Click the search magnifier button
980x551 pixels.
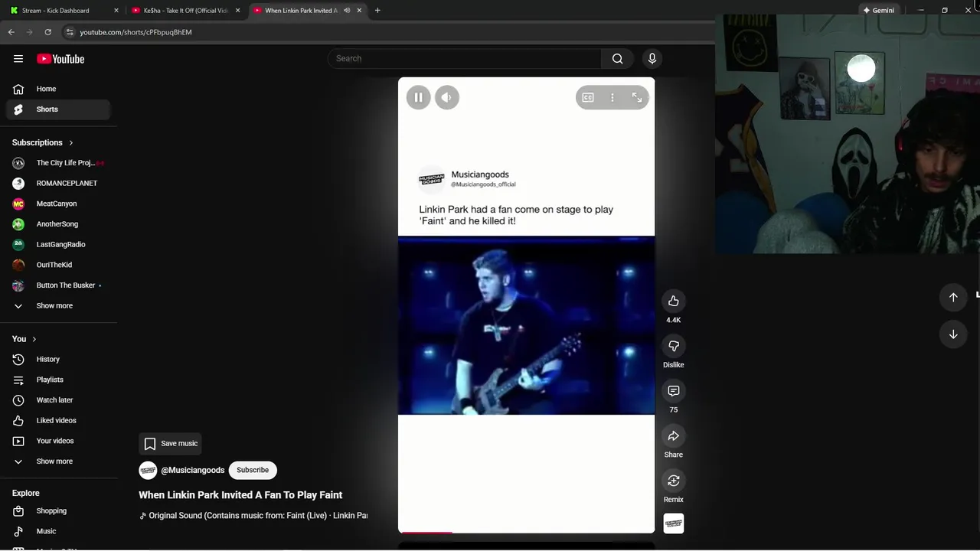(x=617, y=58)
